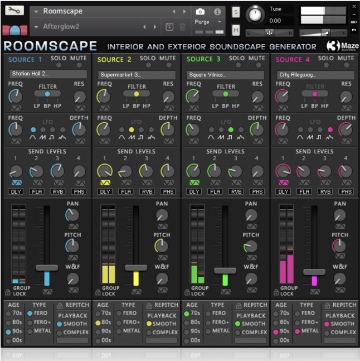The width and height of the screenshot is (360, 361).
Task: Click Source 4 Pan knob
Action: [x=340, y=215]
